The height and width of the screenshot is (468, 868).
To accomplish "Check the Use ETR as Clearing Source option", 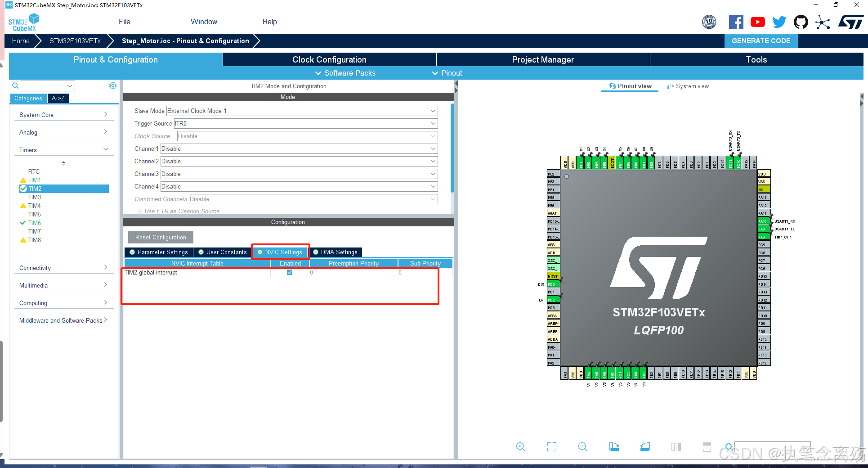I will click(x=139, y=211).
